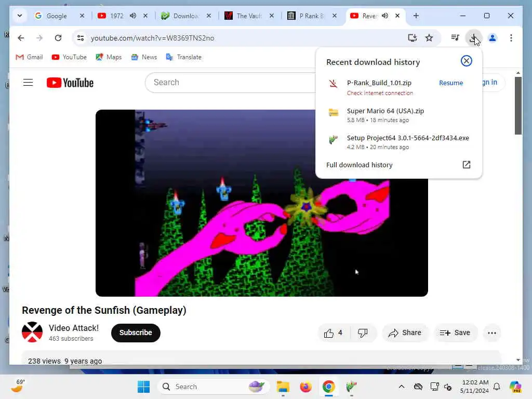This screenshot has height=399, width=532.
Task: Reload the current page
Action: [58, 38]
